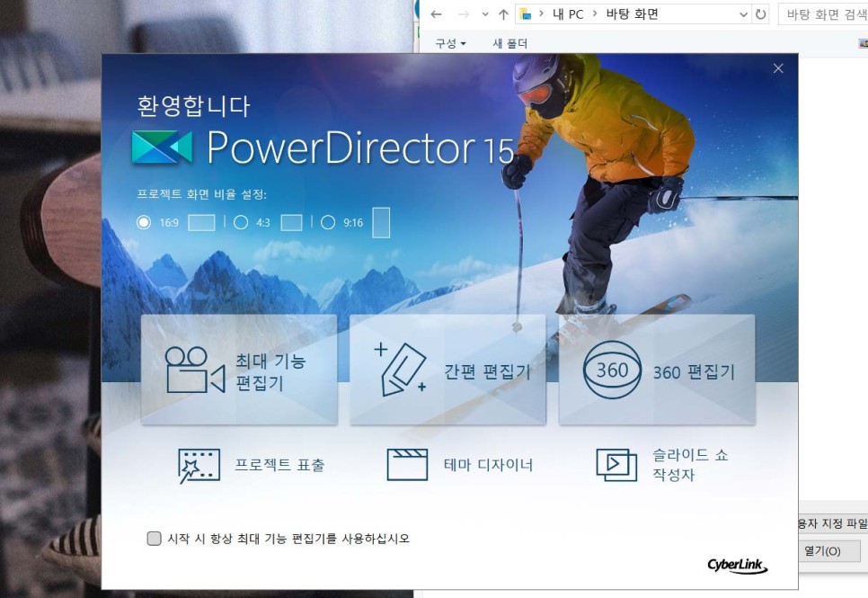Click the Explorer back navigation arrow
Image resolution: width=868 pixels, height=598 pixels.
pyautogui.click(x=434, y=13)
